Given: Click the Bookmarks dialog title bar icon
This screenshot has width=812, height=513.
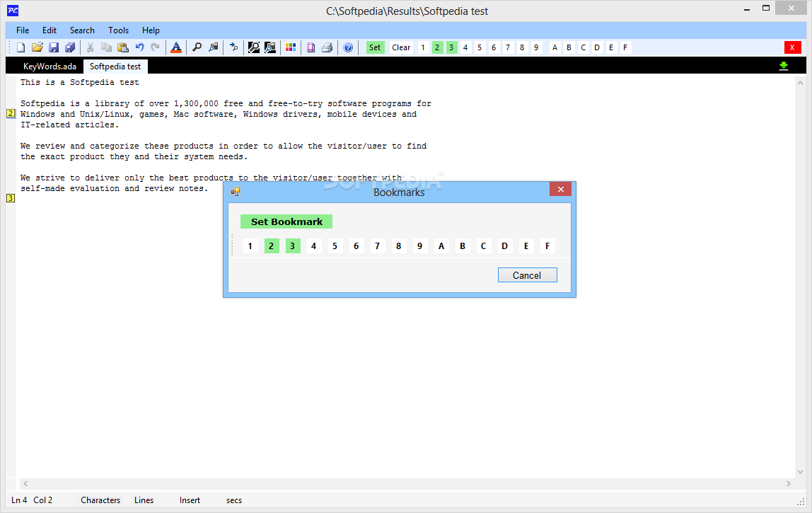Looking at the screenshot, I should [236, 192].
